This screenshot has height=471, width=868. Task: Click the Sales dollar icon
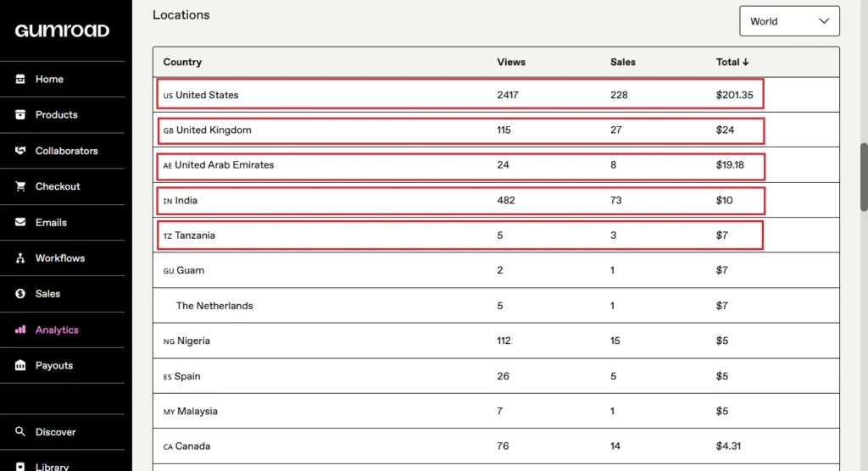pyautogui.click(x=20, y=294)
